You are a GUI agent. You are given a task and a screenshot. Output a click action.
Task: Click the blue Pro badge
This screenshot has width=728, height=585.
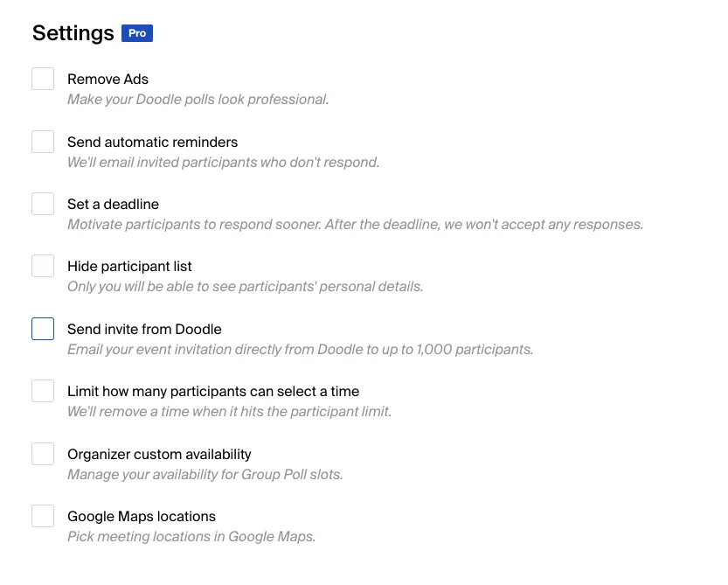pos(137,33)
